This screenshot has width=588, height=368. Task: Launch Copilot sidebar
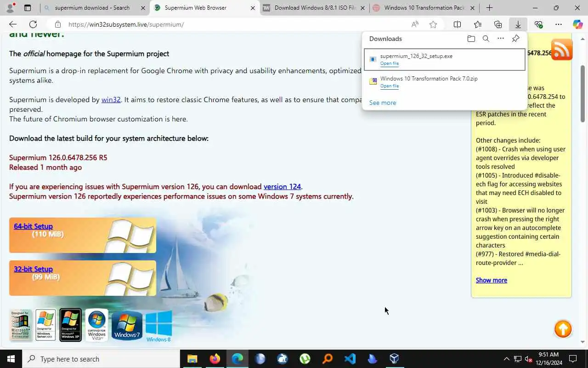(x=578, y=24)
